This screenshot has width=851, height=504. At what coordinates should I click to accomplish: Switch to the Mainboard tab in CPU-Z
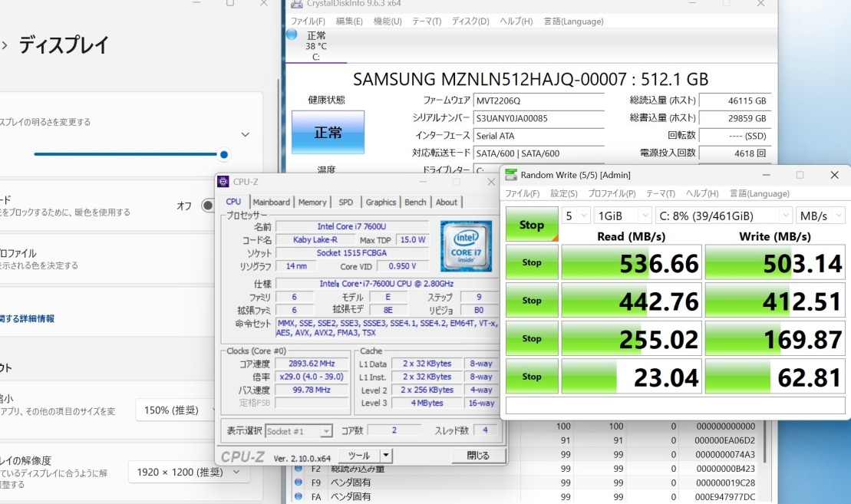(x=272, y=202)
